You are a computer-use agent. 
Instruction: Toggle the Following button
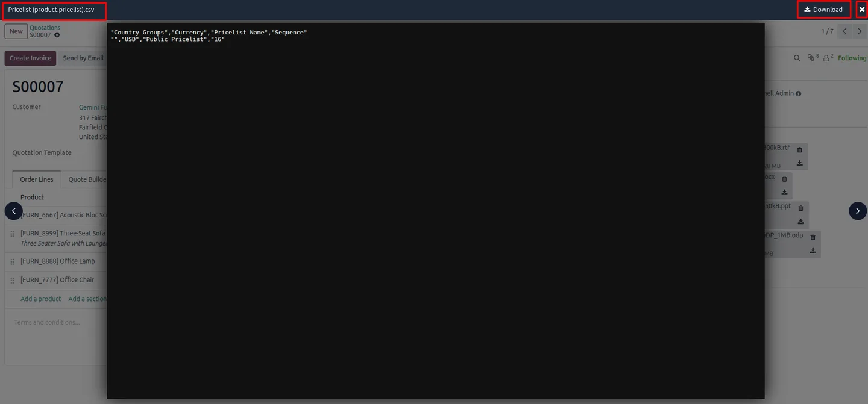pyautogui.click(x=852, y=58)
